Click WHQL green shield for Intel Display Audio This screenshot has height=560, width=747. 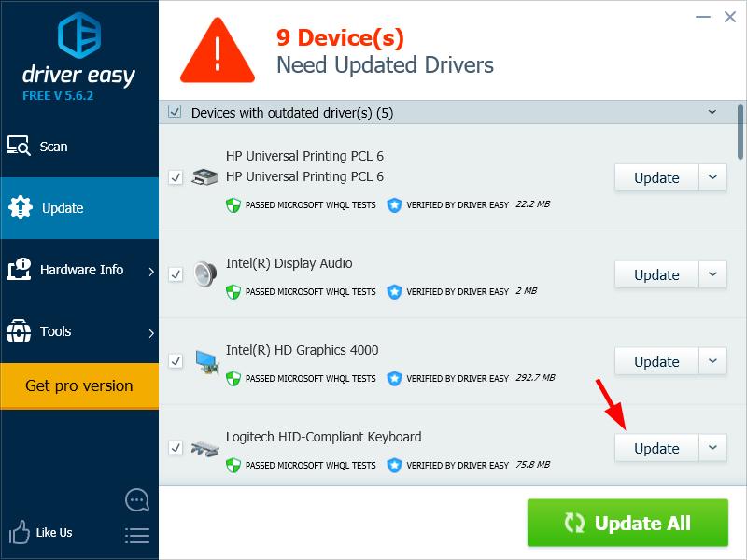click(233, 292)
